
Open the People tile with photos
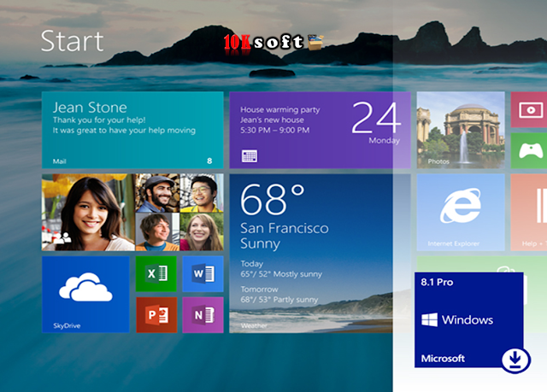tap(132, 212)
